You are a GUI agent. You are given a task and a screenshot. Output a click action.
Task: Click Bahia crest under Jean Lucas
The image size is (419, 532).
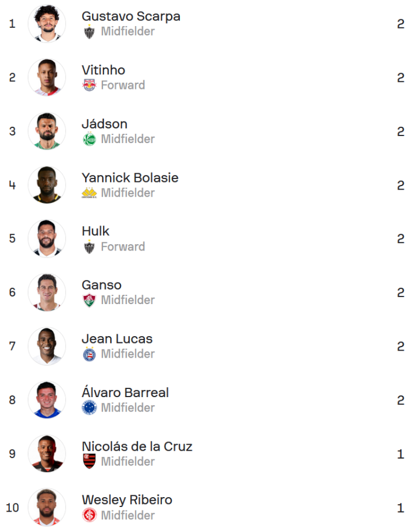pos(89,354)
